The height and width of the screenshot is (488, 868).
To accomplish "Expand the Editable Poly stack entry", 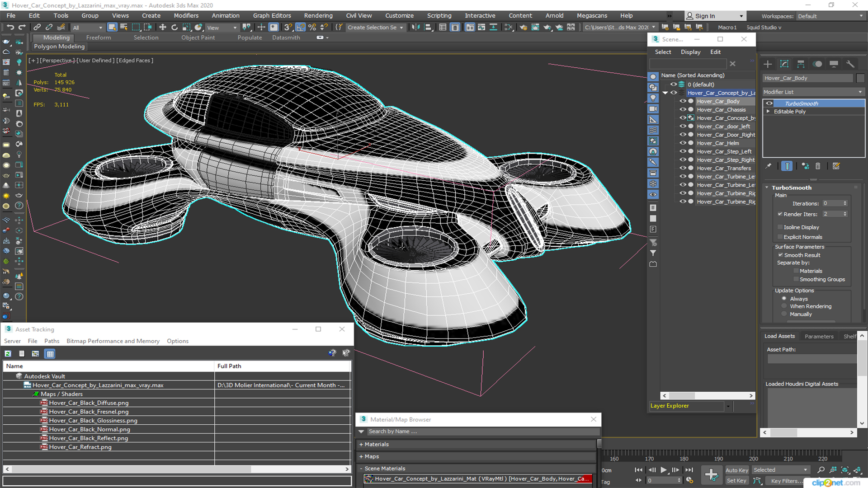I will click(768, 112).
